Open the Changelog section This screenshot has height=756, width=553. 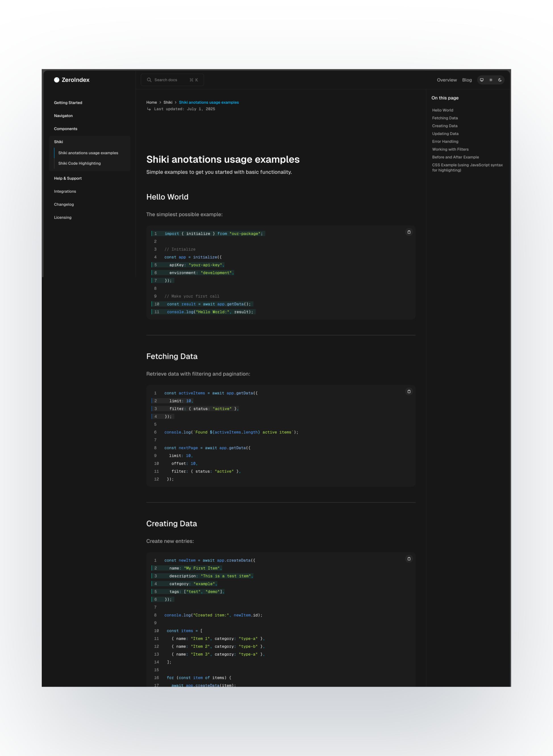(64, 204)
